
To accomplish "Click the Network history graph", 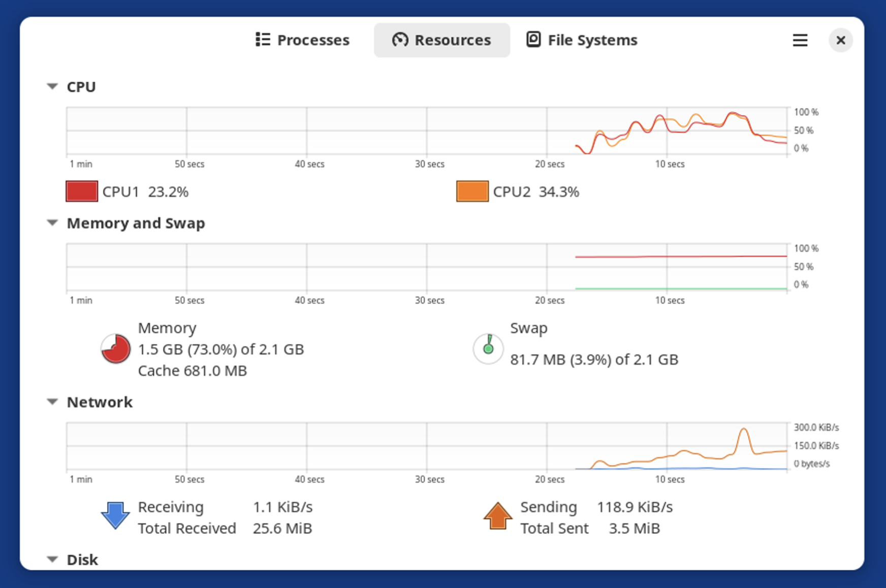I will (x=427, y=446).
